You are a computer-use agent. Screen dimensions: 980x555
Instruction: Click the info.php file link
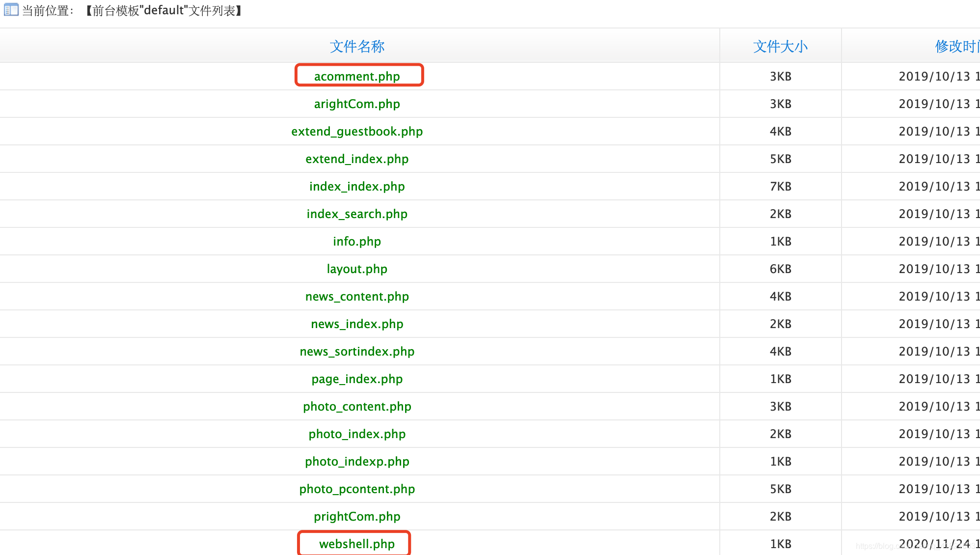pos(357,241)
